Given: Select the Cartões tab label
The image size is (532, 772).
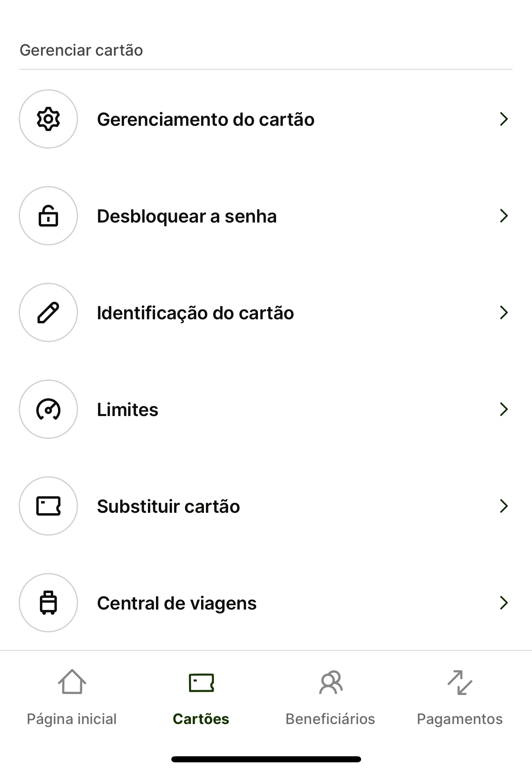Looking at the screenshot, I should point(201,719).
